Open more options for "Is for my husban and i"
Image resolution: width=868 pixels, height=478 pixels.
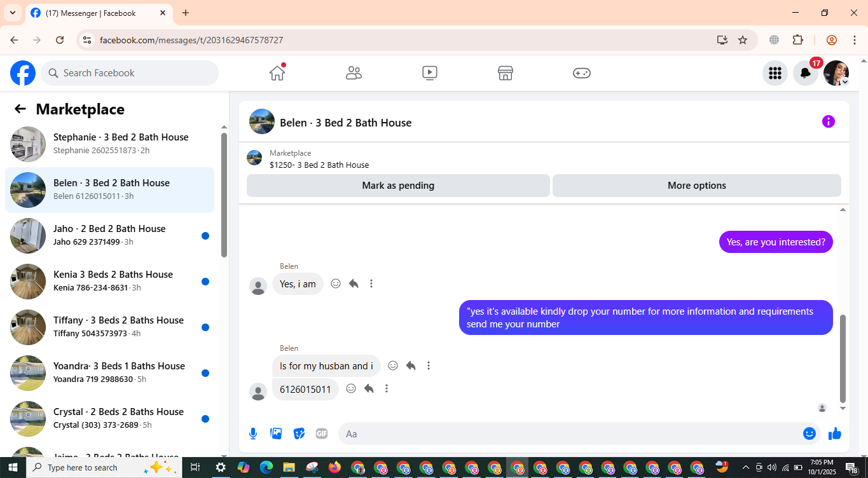(x=429, y=365)
